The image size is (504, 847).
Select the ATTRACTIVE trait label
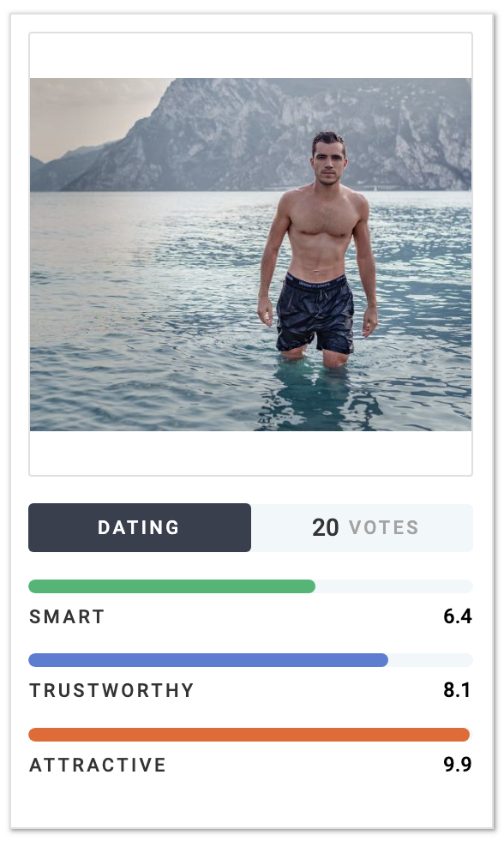point(97,765)
